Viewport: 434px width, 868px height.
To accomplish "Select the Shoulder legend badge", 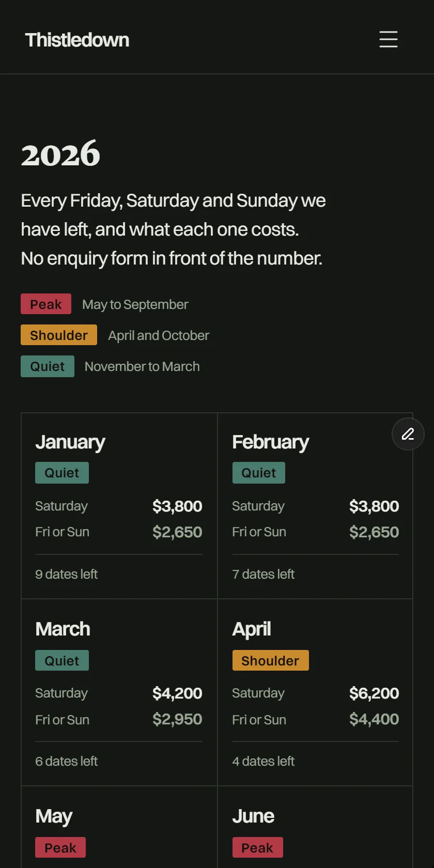I will (x=59, y=335).
